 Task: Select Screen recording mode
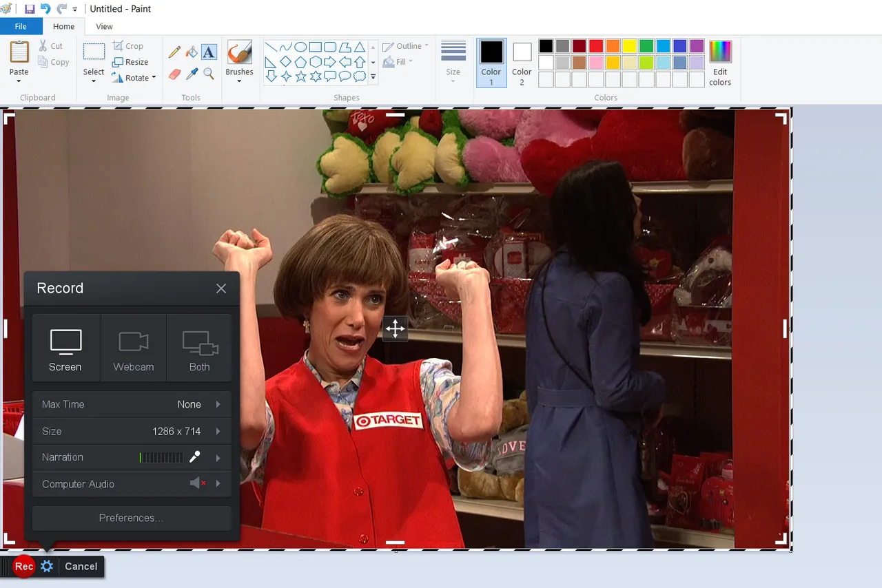pyautogui.click(x=65, y=348)
